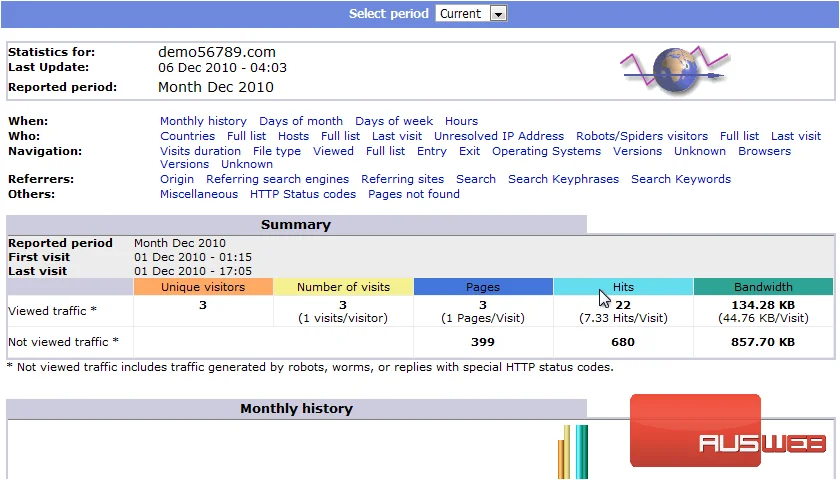Click the AWStats globe logo

pos(676,70)
